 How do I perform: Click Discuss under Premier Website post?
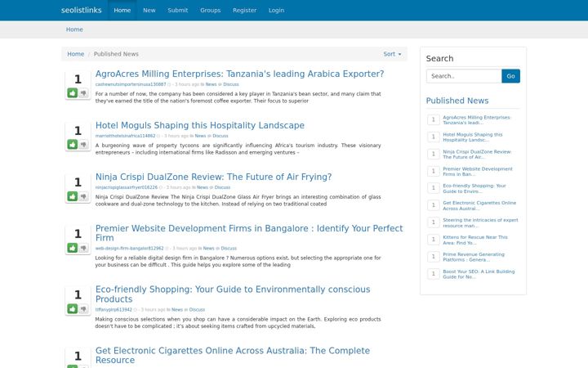tap(229, 249)
